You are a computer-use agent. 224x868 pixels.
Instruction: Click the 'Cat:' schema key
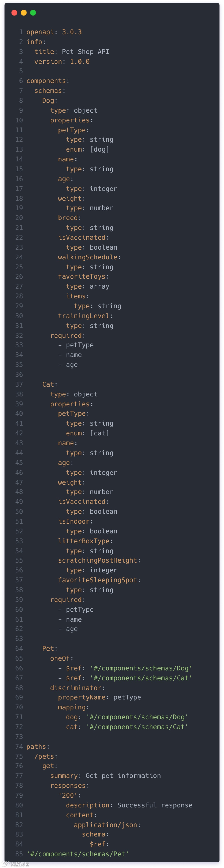[x=50, y=384]
